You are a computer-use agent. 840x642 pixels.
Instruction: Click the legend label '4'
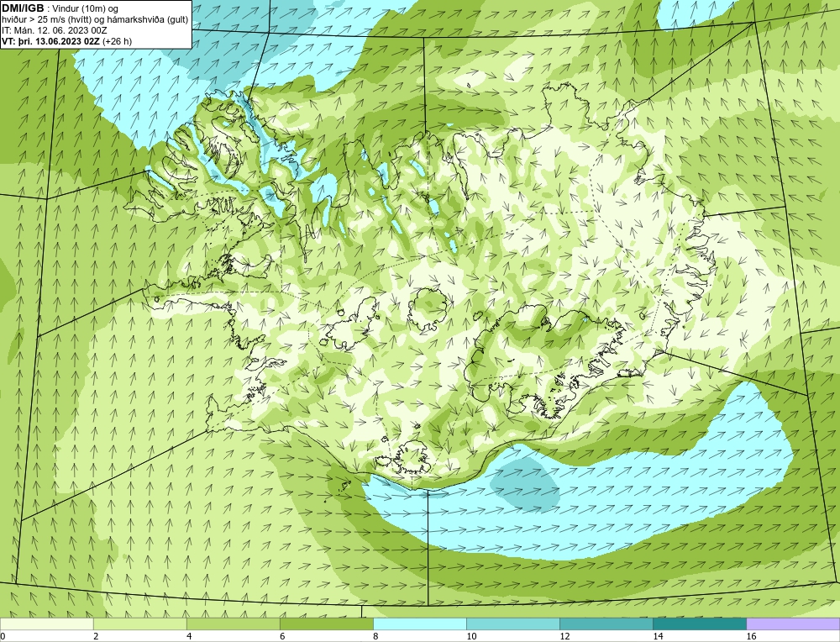pyautogui.click(x=189, y=636)
